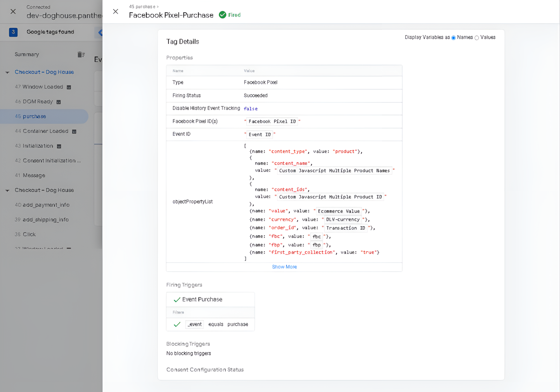Close the Facebook Pixel-Purchase tag details

click(115, 12)
